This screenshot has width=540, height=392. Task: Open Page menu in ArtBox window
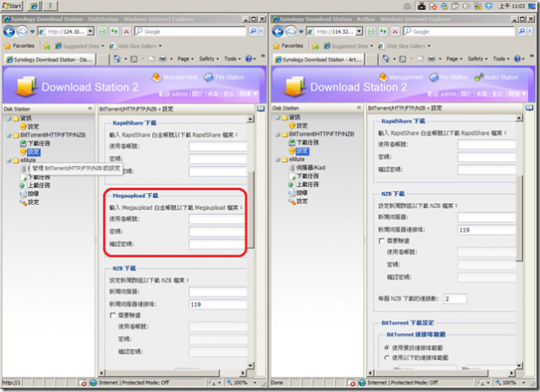tap(452, 59)
